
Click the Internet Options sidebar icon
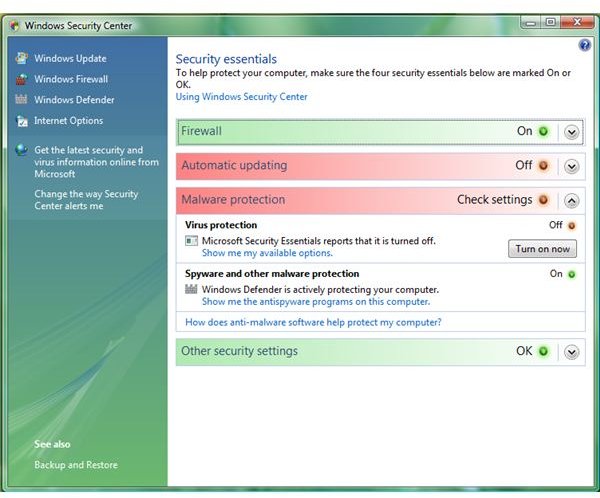click(x=22, y=121)
